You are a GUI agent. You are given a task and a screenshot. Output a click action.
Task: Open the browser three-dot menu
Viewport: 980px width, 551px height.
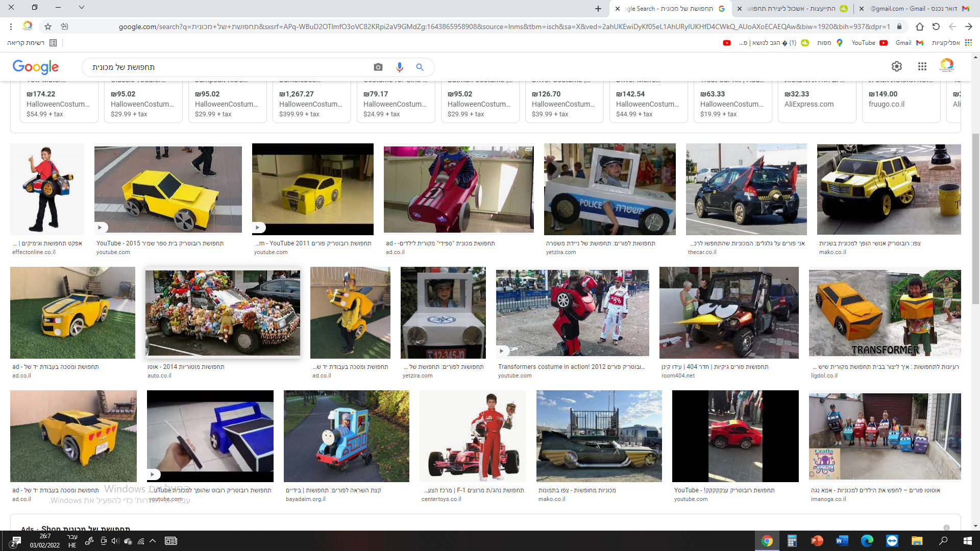(x=11, y=27)
